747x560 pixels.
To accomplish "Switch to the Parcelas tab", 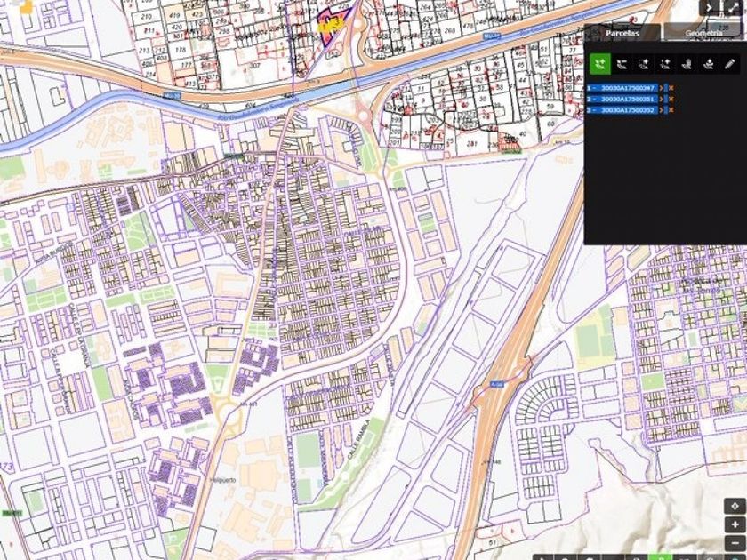I will (622, 33).
